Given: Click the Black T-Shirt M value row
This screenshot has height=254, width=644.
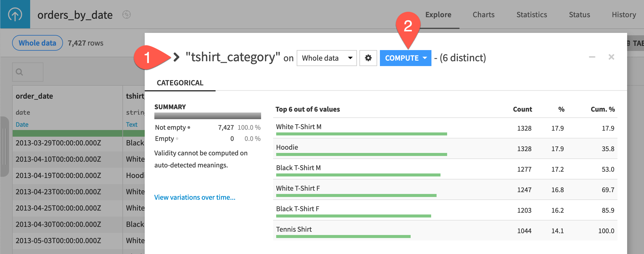Looking at the screenshot, I should (445, 169).
